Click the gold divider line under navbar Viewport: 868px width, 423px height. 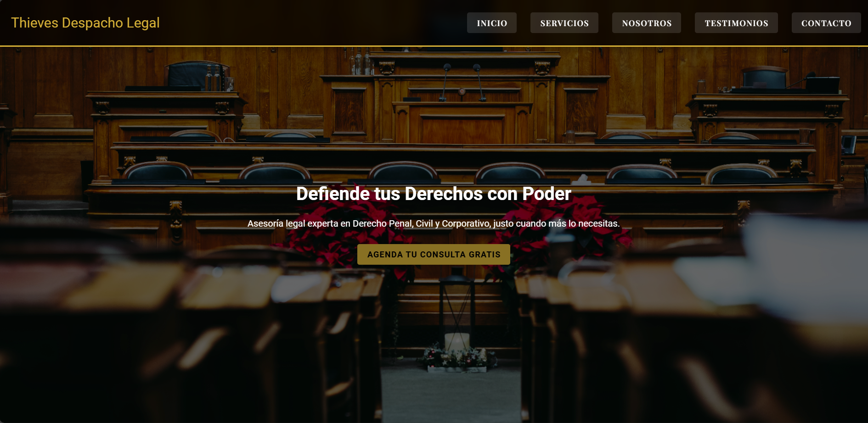coord(433,45)
